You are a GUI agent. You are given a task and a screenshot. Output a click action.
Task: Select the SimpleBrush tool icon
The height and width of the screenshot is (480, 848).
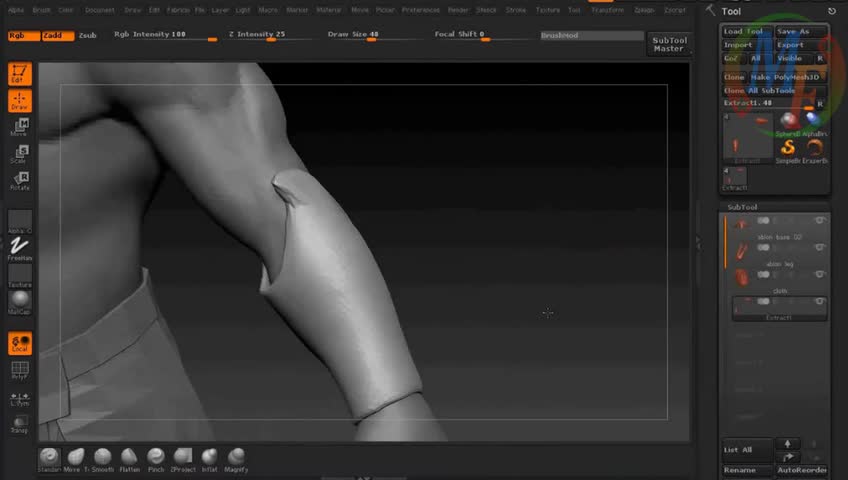point(788,151)
